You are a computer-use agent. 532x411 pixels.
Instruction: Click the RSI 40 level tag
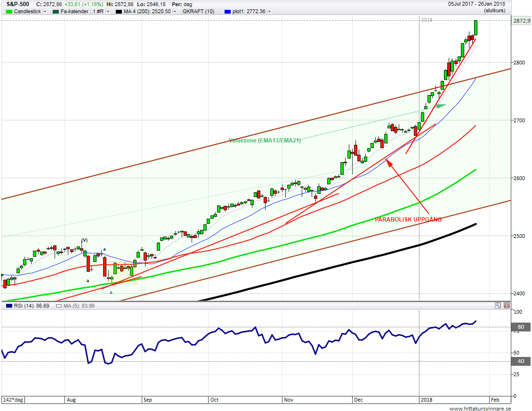click(x=521, y=361)
